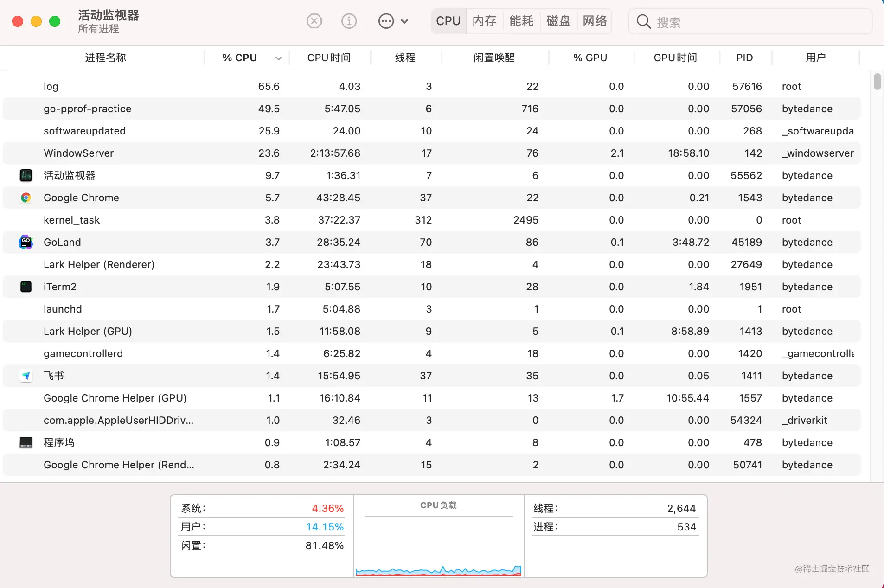Click the 程序坞 Dock process icon
The width and height of the screenshot is (884, 588).
(26, 442)
